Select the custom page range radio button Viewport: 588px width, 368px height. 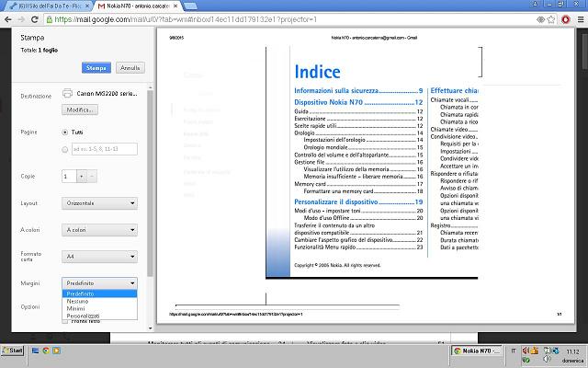coord(64,149)
